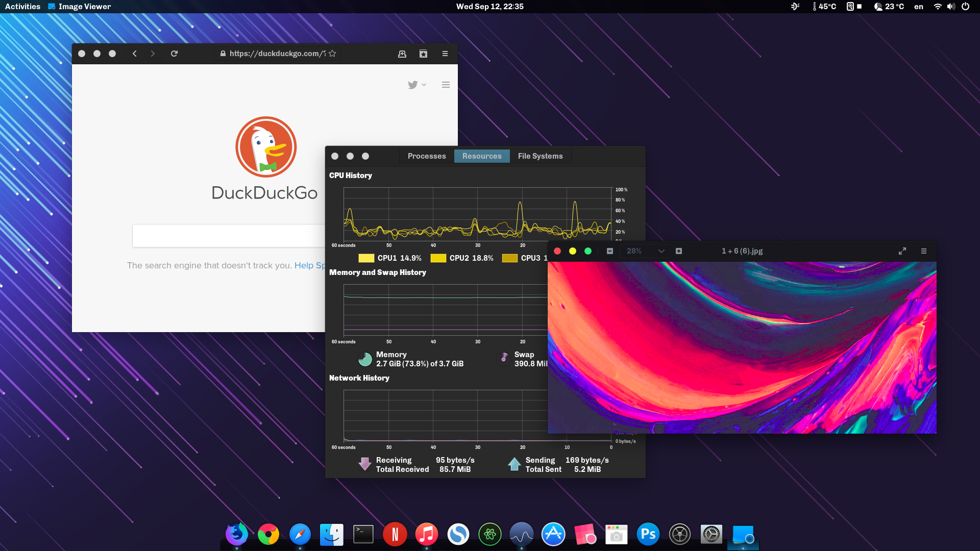Screen dimensions: 980x551
Task: Open the Wi-Fi network status icon
Action: tap(938, 7)
